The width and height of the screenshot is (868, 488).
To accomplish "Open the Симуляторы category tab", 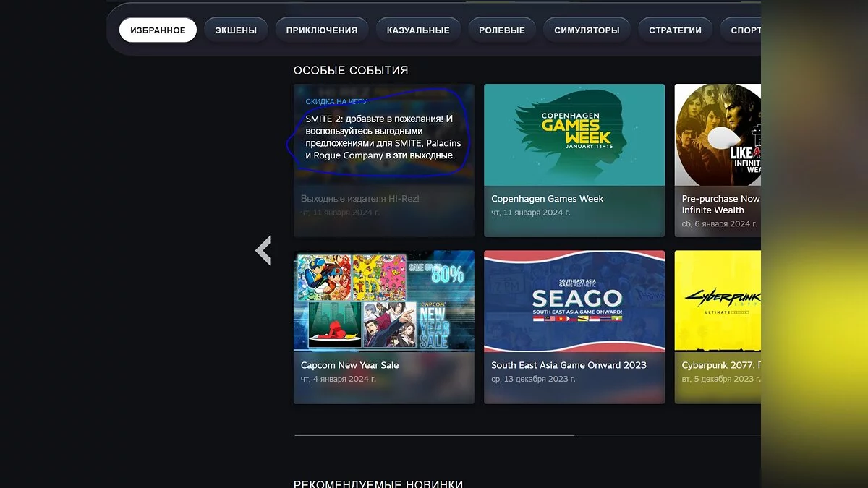I will (x=587, y=30).
